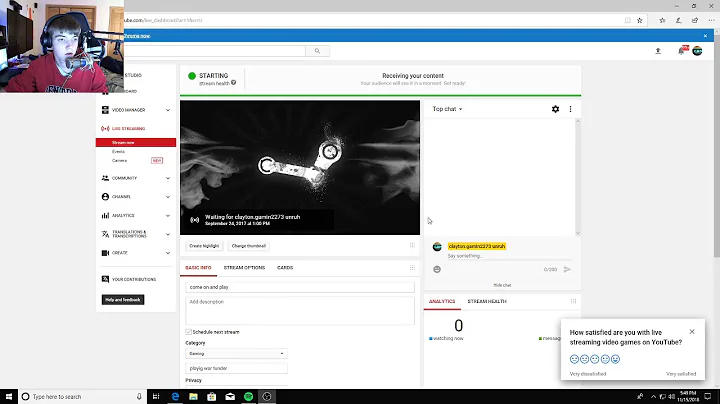
Task: Open File Explorer from taskbar
Action: [x=193, y=396]
